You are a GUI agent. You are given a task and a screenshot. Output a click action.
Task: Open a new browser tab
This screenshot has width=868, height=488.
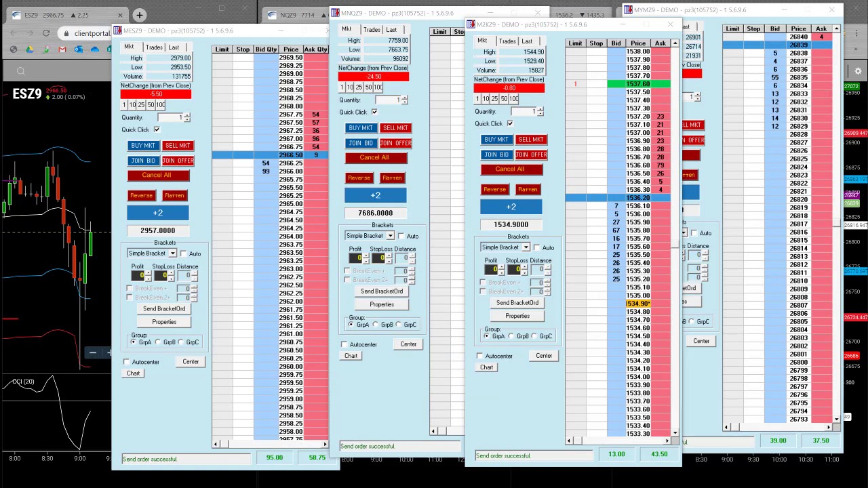click(139, 15)
